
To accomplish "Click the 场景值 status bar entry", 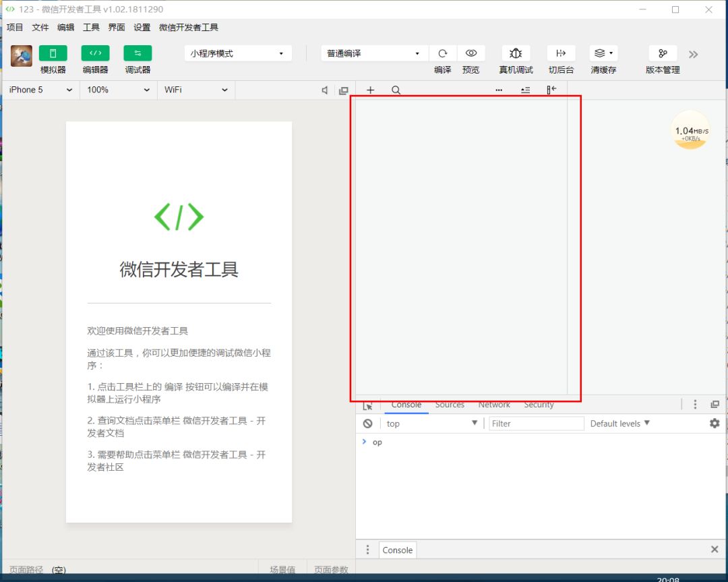I will pyautogui.click(x=282, y=569).
